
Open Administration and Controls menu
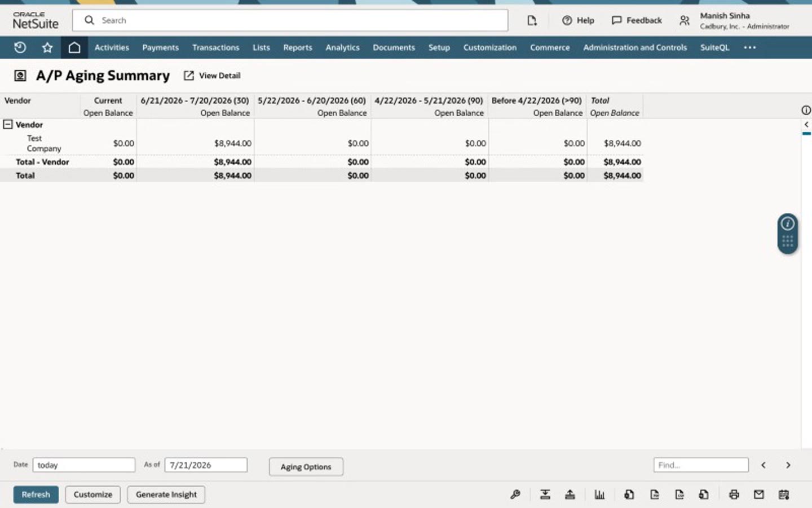(635, 47)
